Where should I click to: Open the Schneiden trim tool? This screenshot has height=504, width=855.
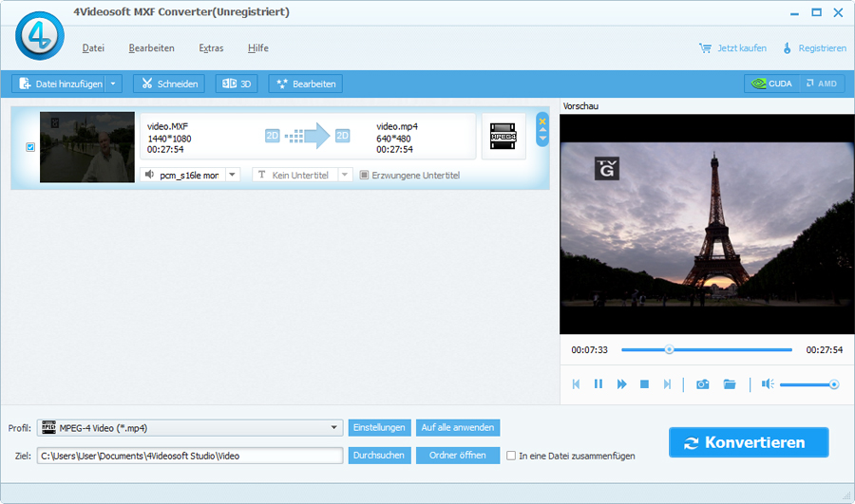click(169, 84)
